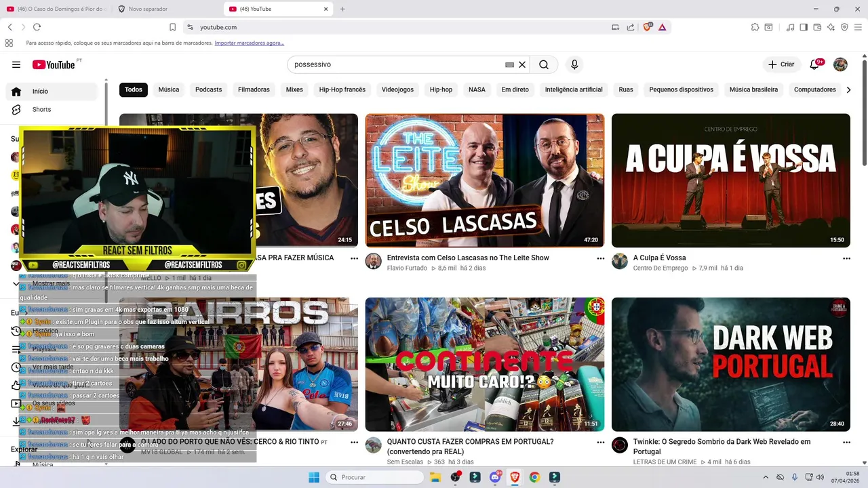Bookmark this page using the bookmark icon
Viewport: 868px width, 488px height.
(x=172, y=27)
